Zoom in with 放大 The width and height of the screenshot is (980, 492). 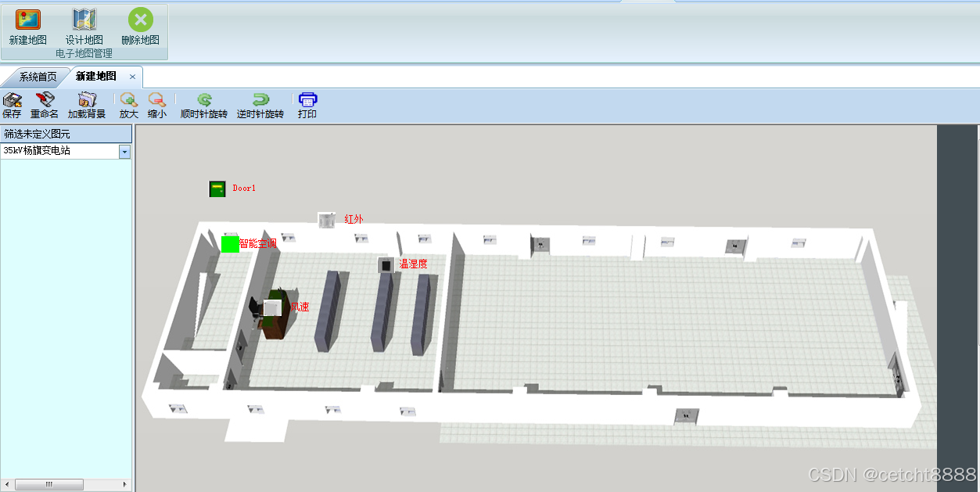(129, 106)
